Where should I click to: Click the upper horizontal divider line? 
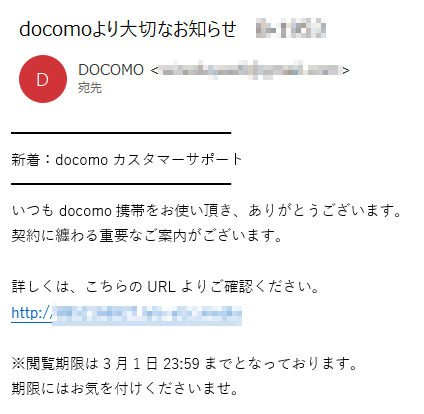click(121, 133)
